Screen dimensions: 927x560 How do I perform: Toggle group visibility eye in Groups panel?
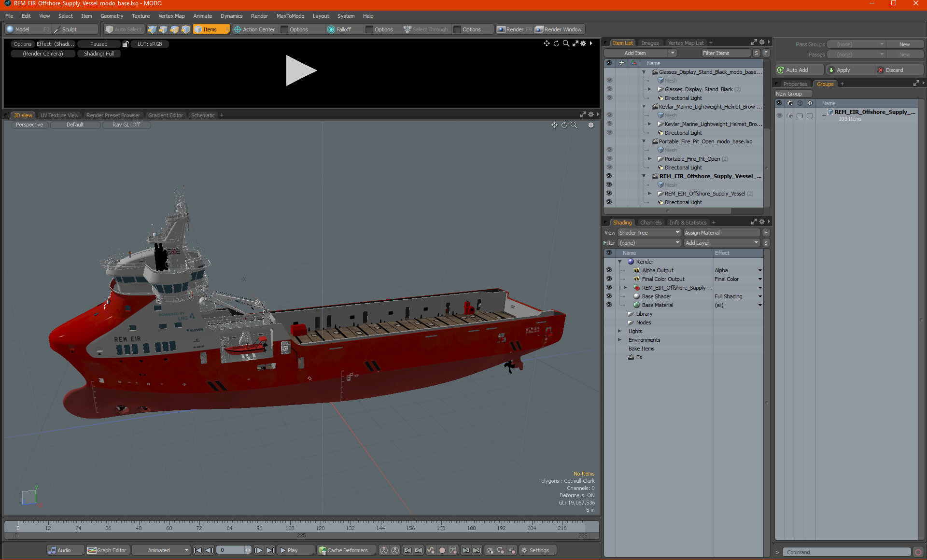[x=779, y=115]
